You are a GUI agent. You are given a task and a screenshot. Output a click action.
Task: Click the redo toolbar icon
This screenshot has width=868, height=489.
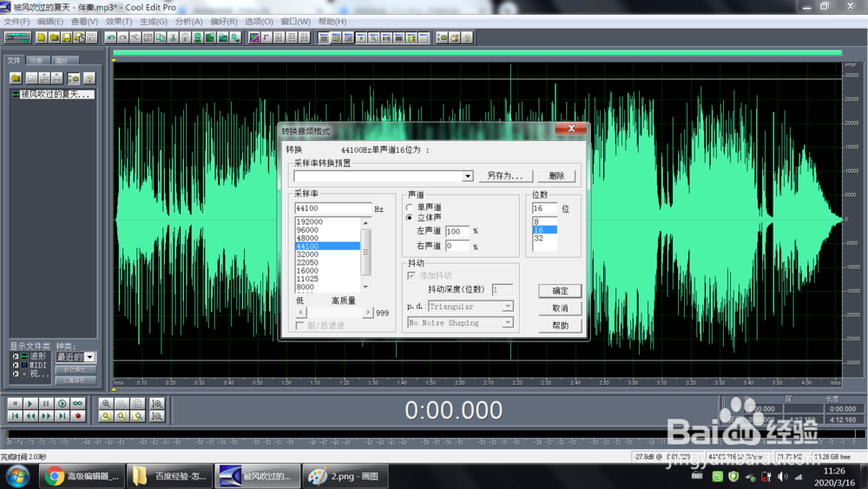pos(123,37)
